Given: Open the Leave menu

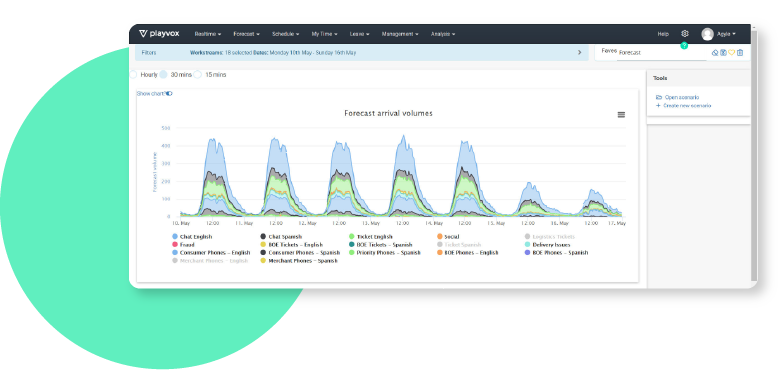Looking at the screenshot, I should click(359, 34).
